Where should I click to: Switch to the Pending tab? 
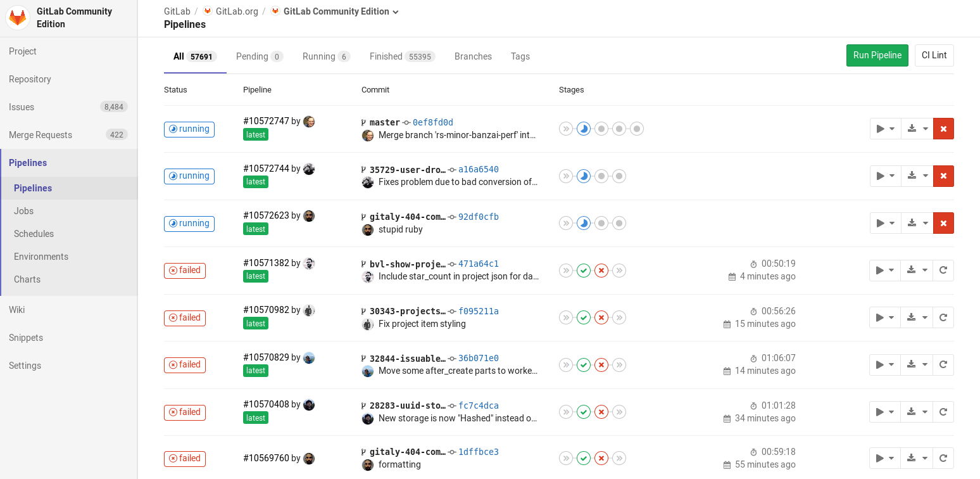tap(260, 56)
